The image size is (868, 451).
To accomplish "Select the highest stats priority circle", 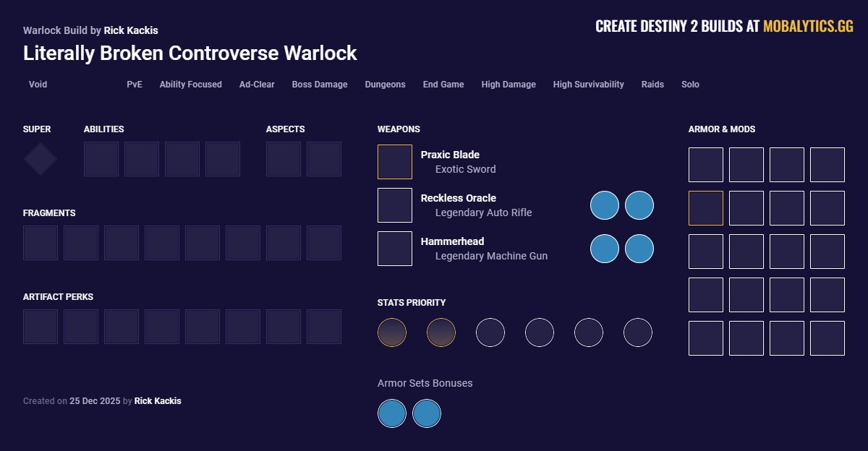I will (x=392, y=332).
